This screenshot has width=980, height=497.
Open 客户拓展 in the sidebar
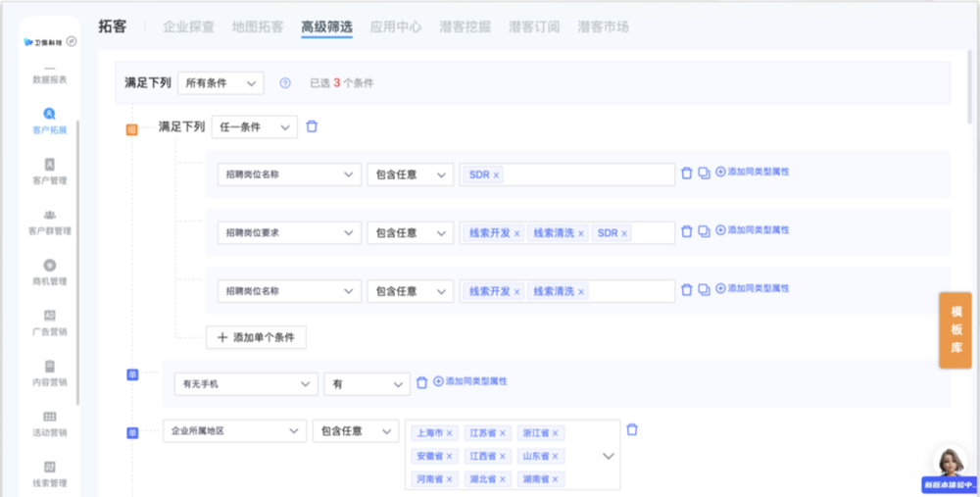click(49, 120)
